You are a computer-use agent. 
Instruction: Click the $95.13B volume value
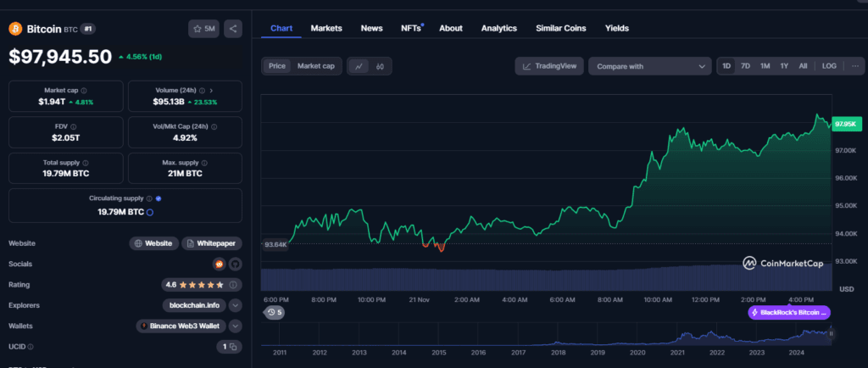point(169,102)
